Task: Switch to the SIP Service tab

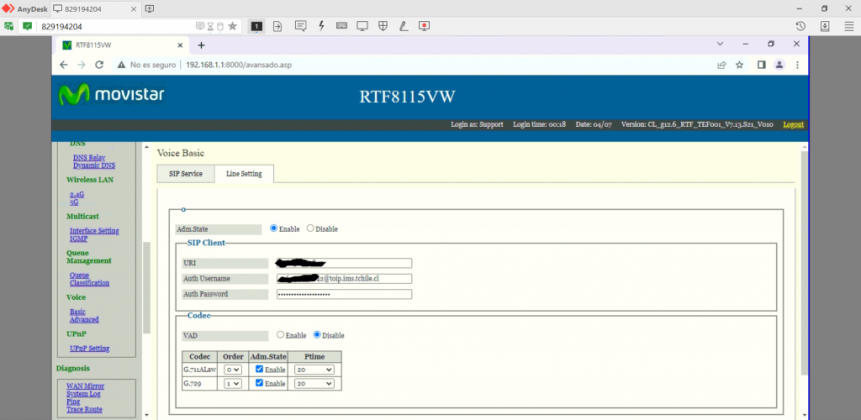Action: point(185,174)
